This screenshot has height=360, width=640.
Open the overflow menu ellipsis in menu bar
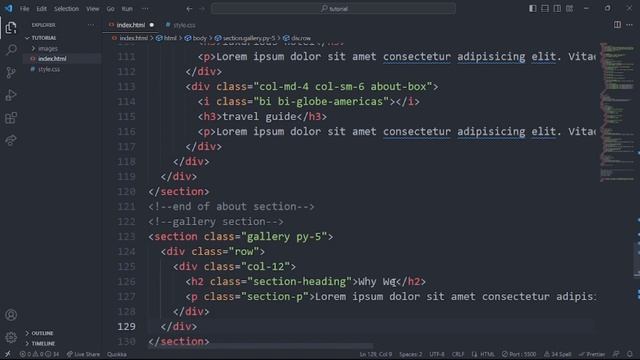(x=145, y=9)
